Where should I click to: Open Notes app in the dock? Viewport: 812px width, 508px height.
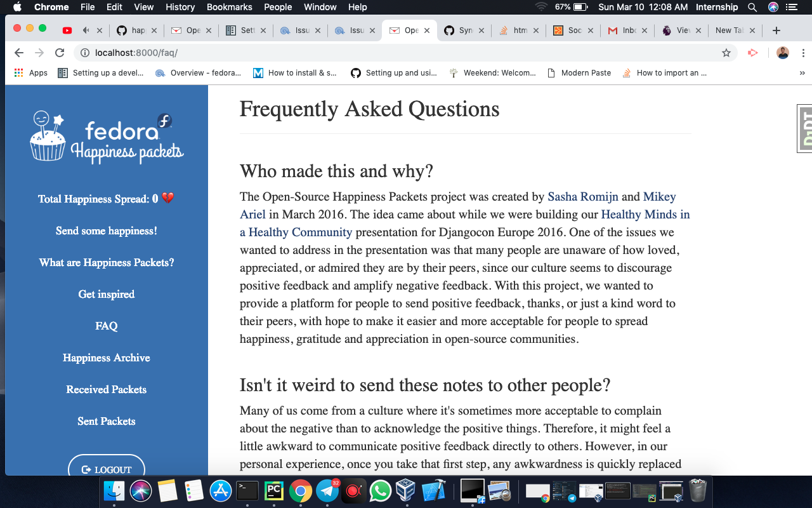[167, 490]
